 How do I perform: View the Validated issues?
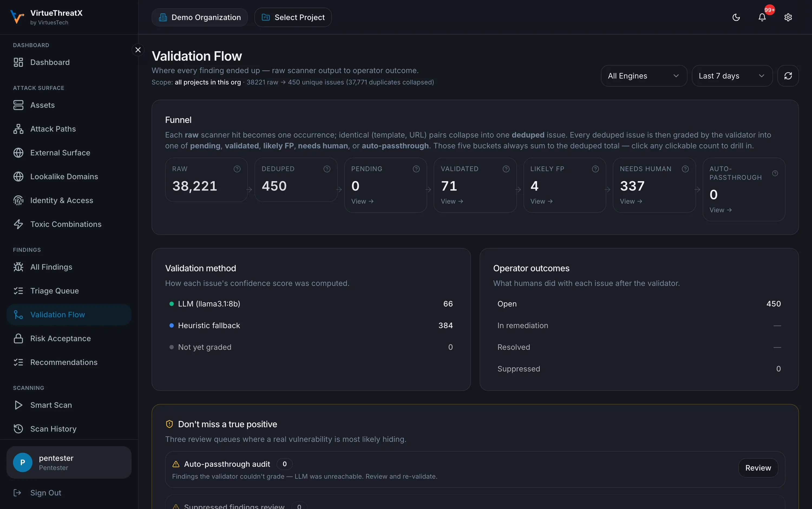(x=452, y=201)
